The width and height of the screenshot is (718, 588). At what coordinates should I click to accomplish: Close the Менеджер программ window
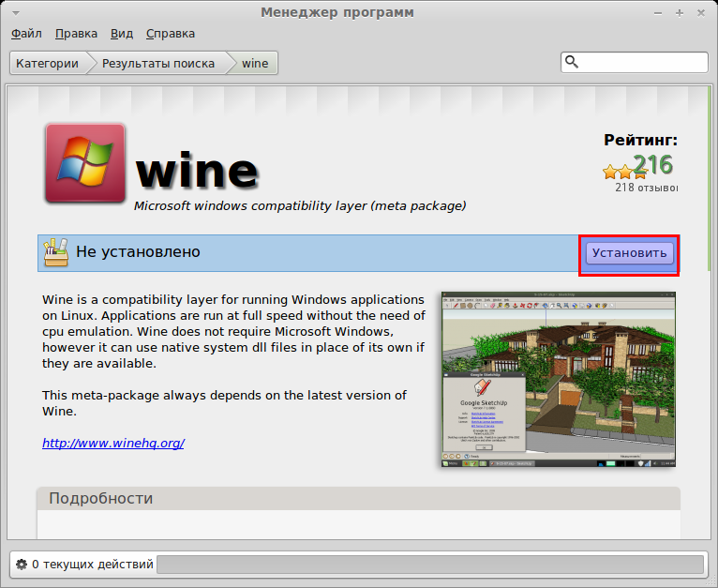[x=701, y=13]
